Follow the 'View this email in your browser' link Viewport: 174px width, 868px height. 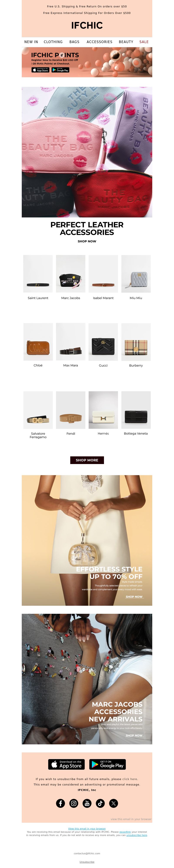(x=87, y=829)
